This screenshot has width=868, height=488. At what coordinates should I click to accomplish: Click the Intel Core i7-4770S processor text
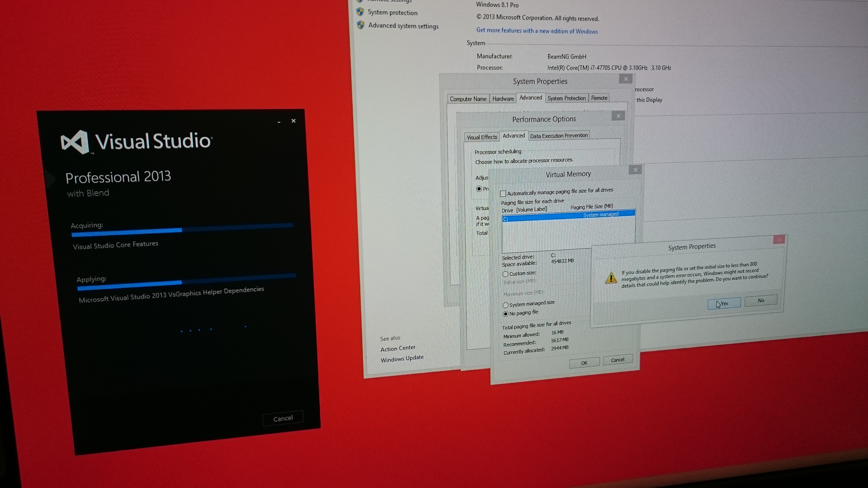coord(609,68)
